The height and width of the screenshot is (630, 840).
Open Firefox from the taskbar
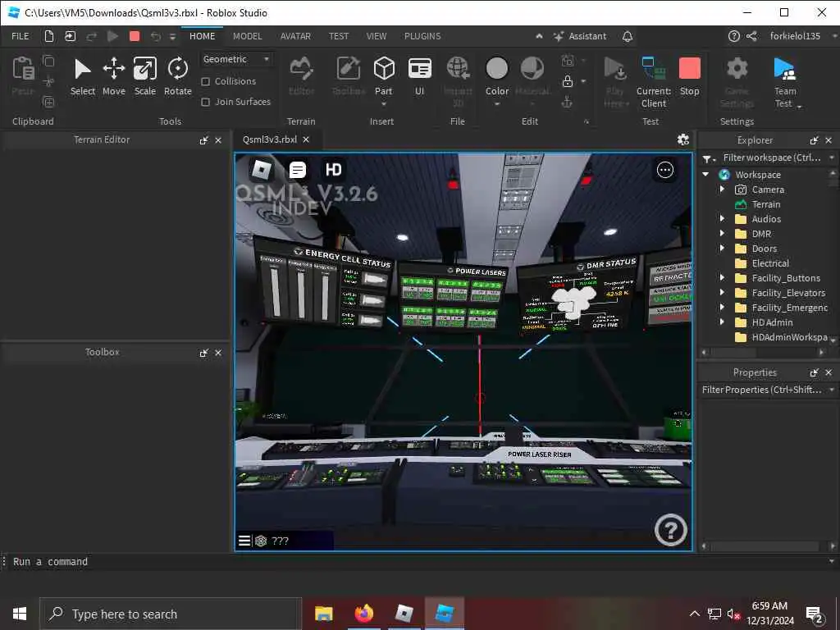pos(363,614)
